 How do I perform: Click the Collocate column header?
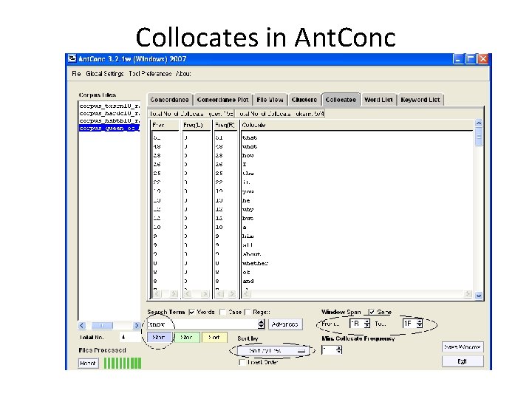click(x=357, y=125)
